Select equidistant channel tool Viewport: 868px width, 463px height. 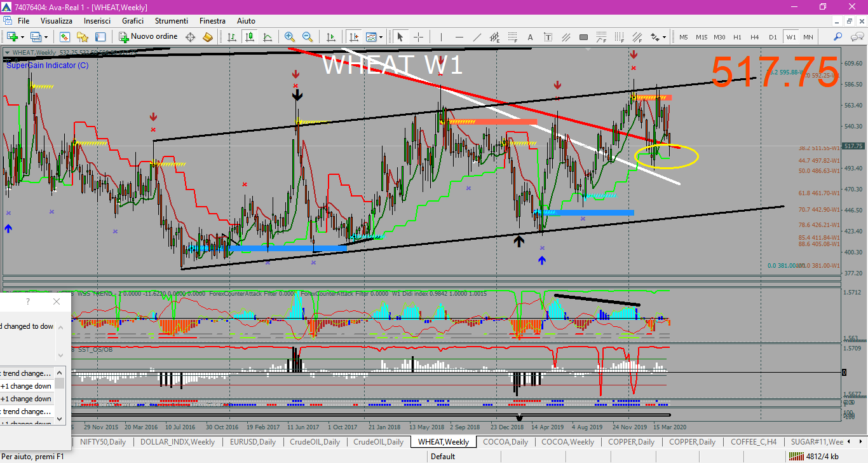click(x=494, y=37)
